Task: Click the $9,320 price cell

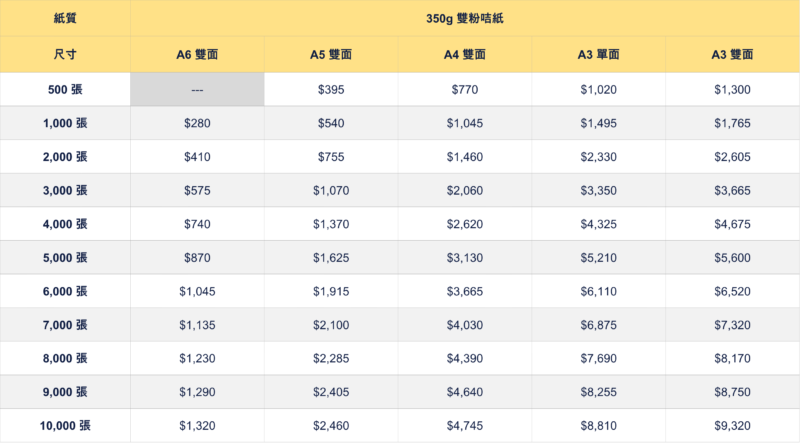Action: pos(733,426)
